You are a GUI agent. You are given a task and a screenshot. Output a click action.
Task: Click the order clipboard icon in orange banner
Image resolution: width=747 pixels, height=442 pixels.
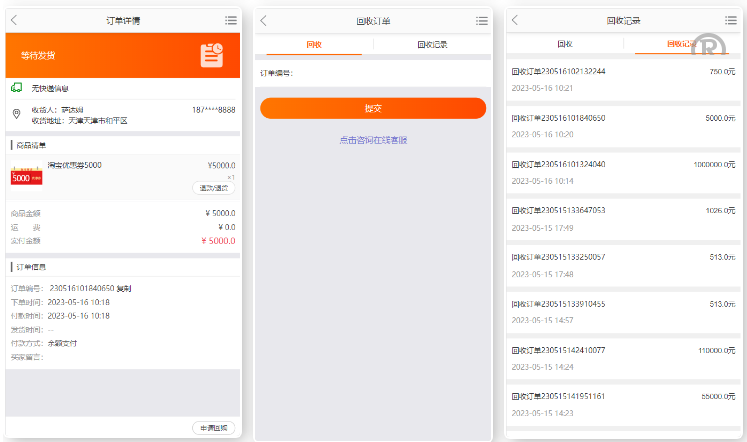click(x=211, y=55)
